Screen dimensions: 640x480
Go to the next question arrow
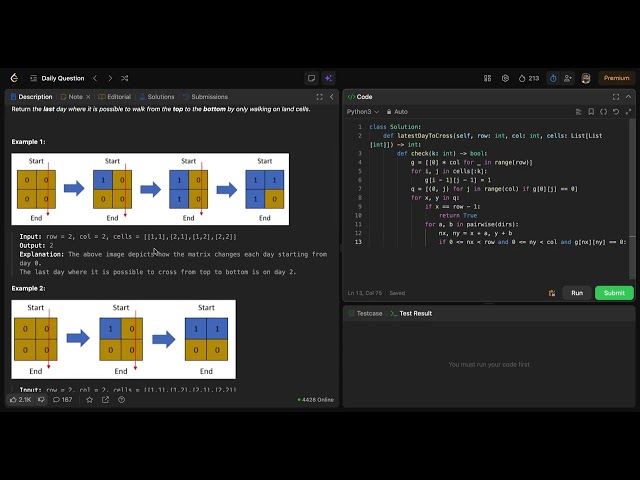pyautogui.click(x=109, y=78)
